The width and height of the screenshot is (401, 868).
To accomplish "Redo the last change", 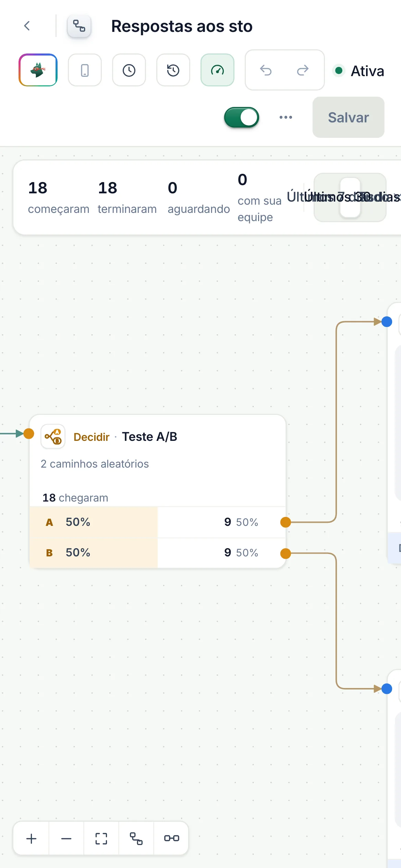I will [x=303, y=70].
